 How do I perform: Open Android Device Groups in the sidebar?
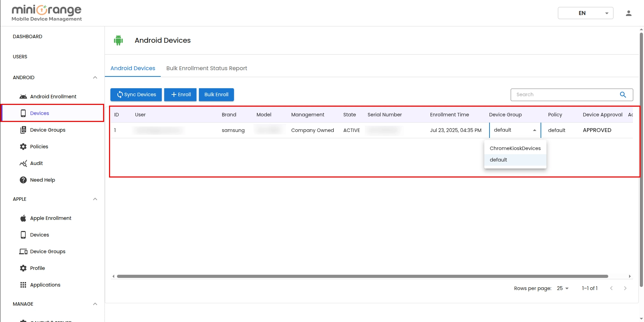[48, 130]
